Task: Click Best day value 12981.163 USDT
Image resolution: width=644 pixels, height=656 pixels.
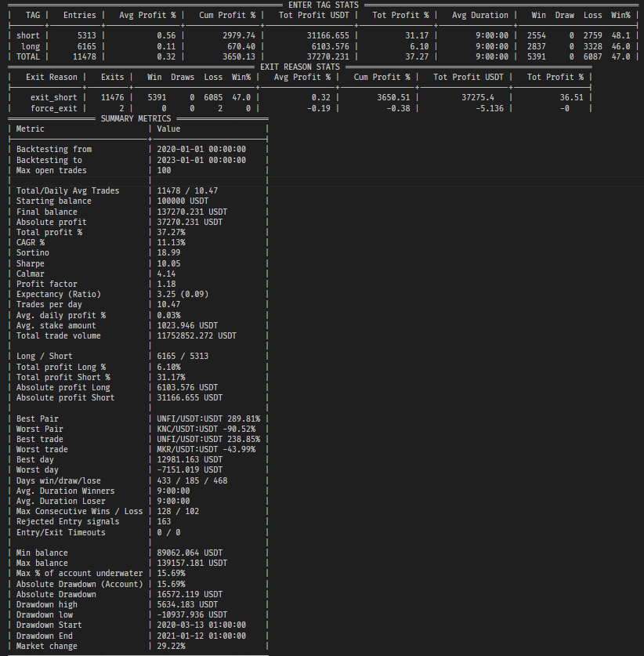Action: click(x=190, y=459)
